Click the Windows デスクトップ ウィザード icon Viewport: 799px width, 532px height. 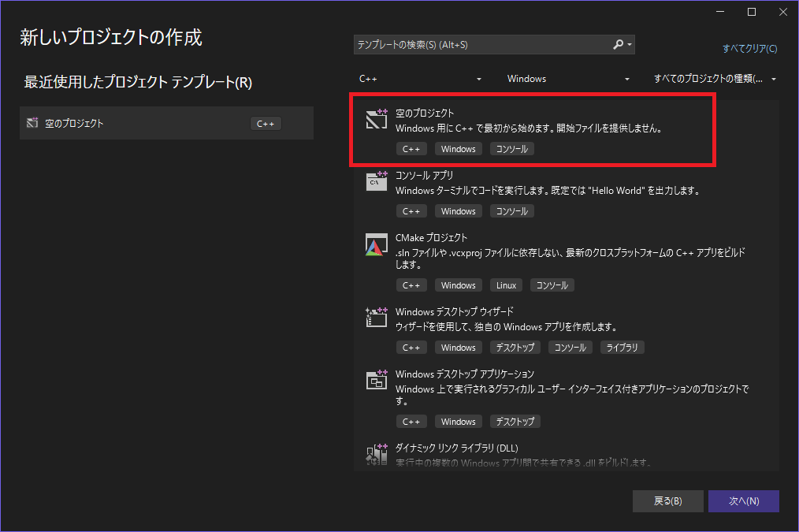click(x=376, y=318)
